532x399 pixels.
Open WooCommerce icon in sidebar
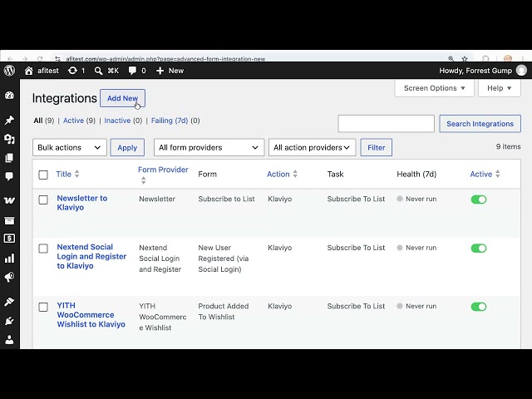coord(9,200)
